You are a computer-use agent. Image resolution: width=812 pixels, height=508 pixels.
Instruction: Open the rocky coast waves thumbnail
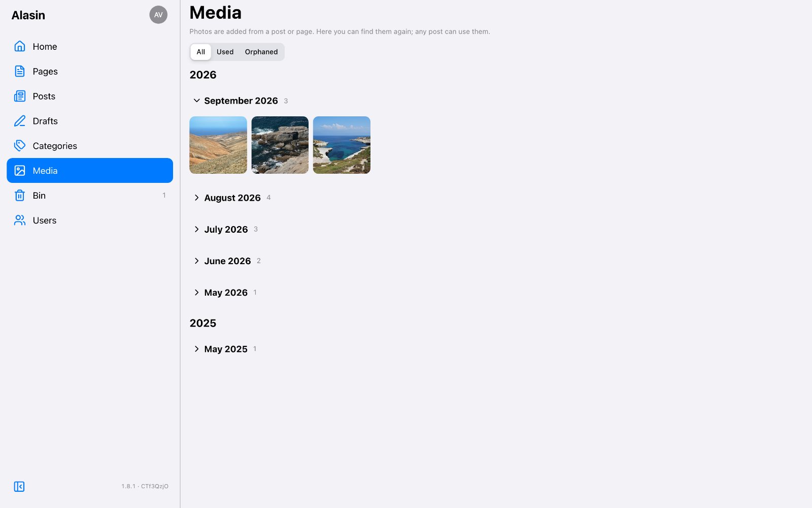tap(280, 145)
